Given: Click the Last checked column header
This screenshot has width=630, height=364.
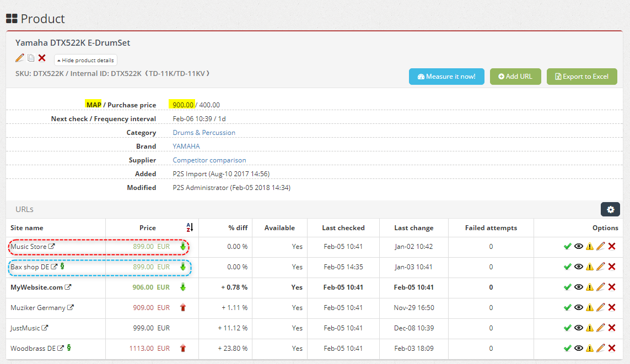Looking at the screenshot, I should [343, 228].
